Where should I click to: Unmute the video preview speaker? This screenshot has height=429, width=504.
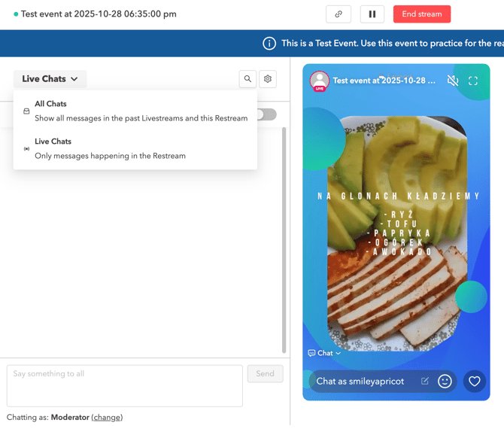pyautogui.click(x=452, y=81)
